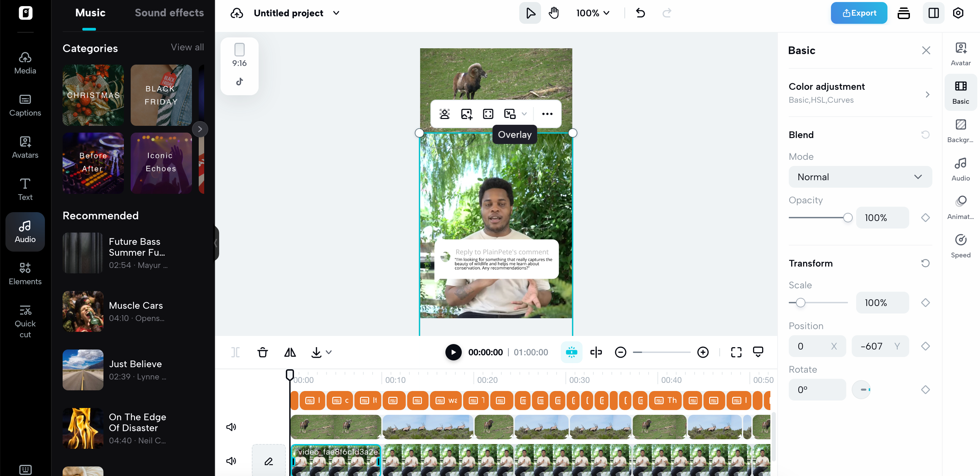Open the Captions panel in left sidebar

click(25, 105)
